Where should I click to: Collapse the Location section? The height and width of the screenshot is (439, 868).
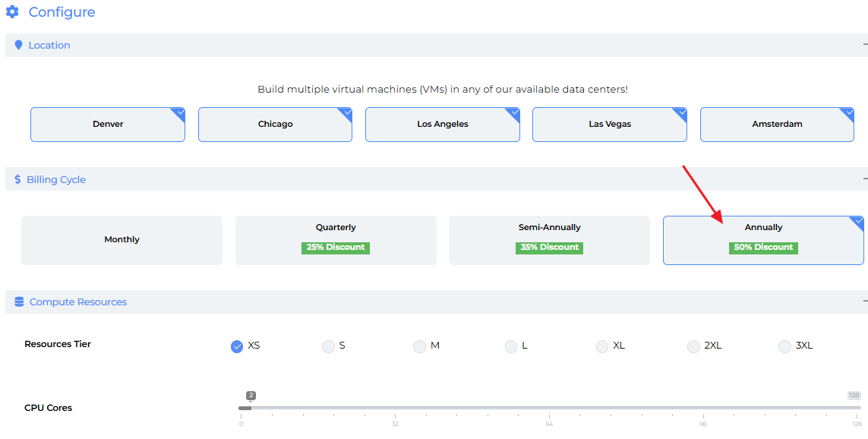(864, 45)
